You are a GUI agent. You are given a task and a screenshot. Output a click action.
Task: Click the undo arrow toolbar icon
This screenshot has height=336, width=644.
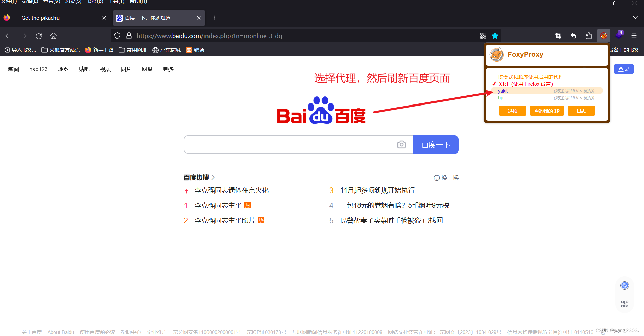[573, 36]
